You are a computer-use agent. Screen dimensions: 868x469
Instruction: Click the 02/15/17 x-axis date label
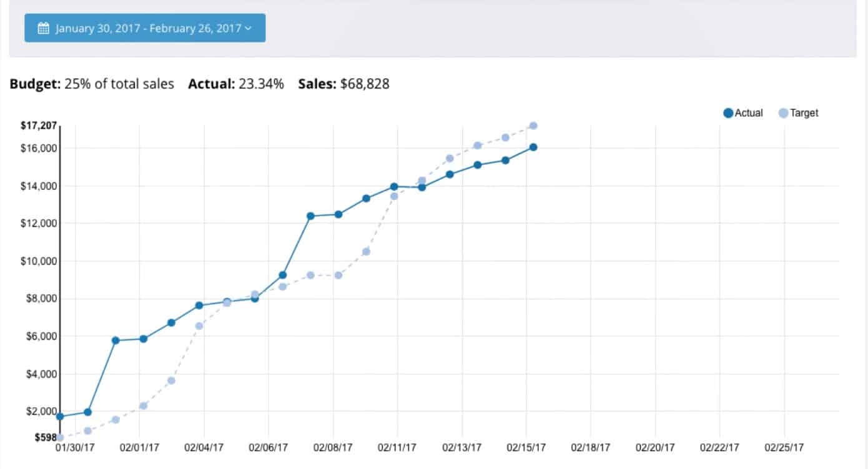pyautogui.click(x=526, y=448)
